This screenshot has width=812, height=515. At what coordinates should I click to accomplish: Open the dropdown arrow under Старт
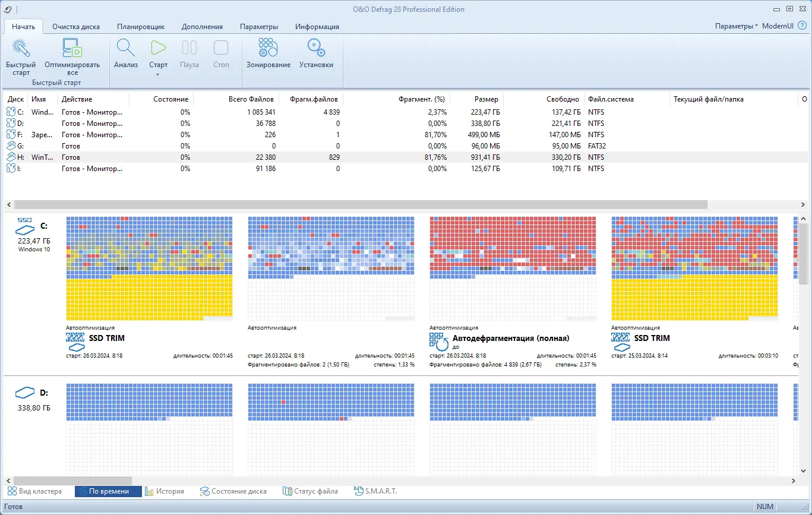158,74
